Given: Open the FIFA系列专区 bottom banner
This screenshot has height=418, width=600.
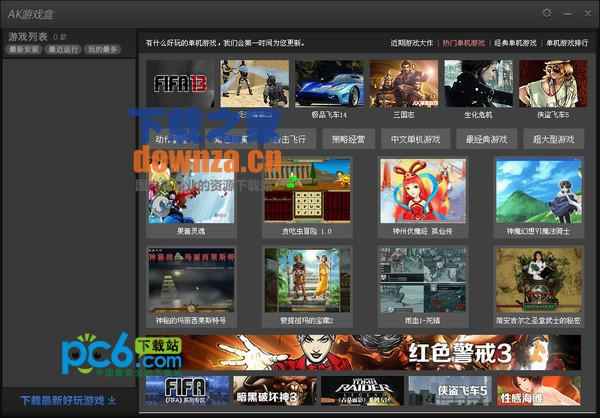Looking at the screenshot, I should [188, 390].
